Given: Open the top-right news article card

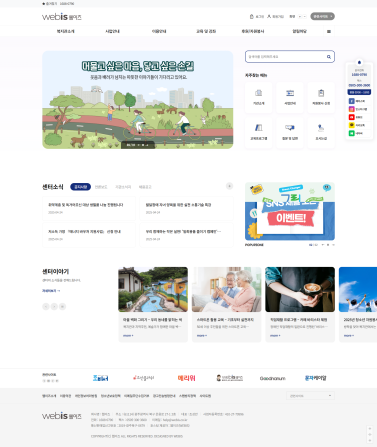Looking at the screenshot, I should 186,208.
